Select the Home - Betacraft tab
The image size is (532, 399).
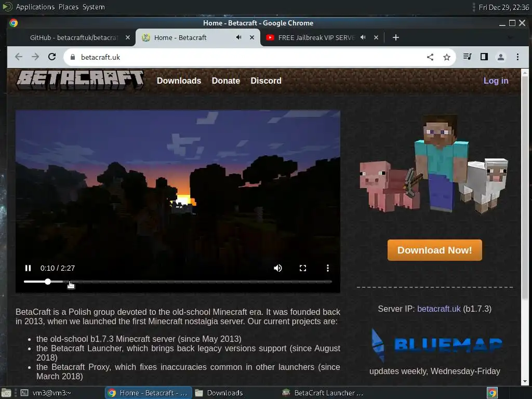point(180,37)
